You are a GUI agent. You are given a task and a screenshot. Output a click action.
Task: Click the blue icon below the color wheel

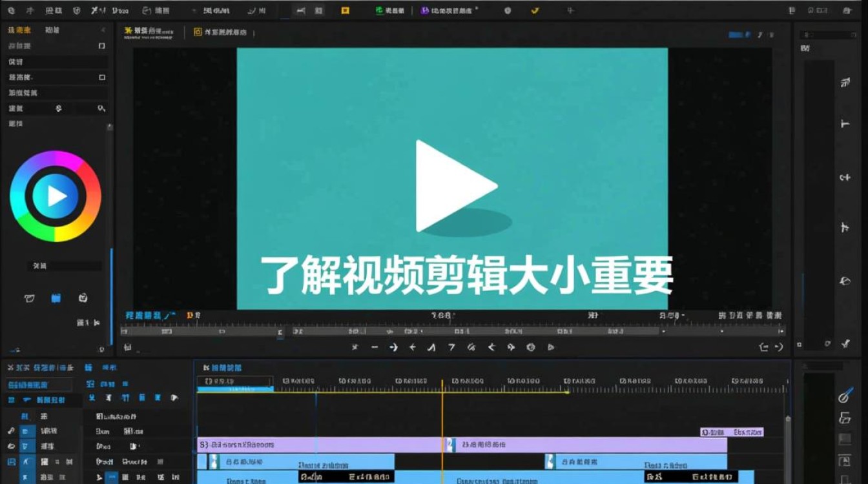point(56,297)
